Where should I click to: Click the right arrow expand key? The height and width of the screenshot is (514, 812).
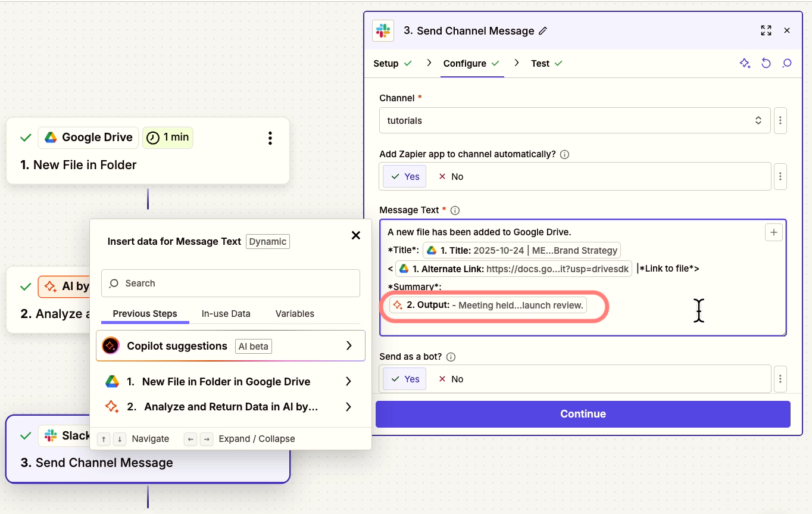(x=207, y=439)
